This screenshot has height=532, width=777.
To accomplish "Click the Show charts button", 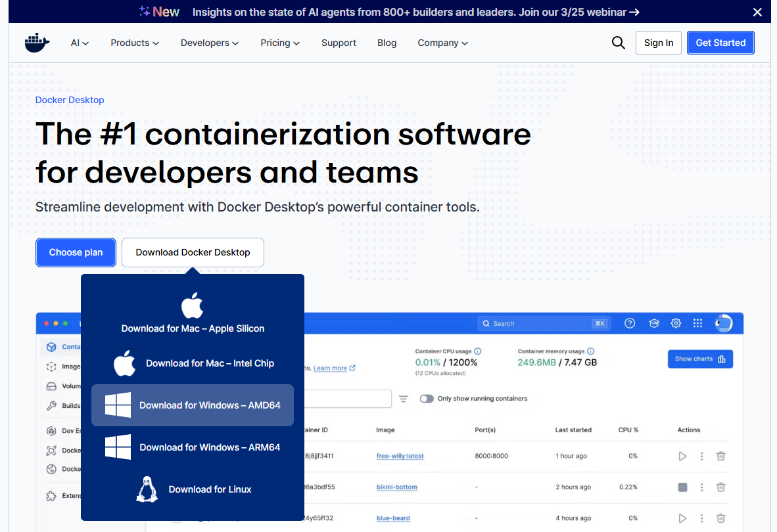I will [x=700, y=359].
